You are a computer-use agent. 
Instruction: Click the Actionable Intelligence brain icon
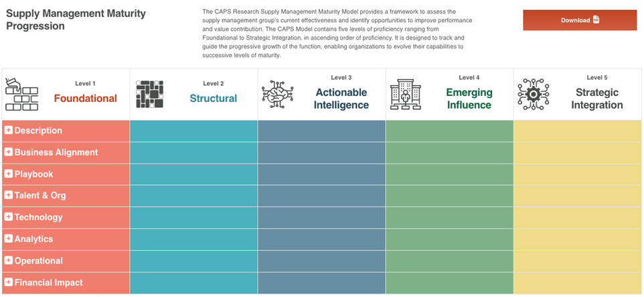point(277,94)
